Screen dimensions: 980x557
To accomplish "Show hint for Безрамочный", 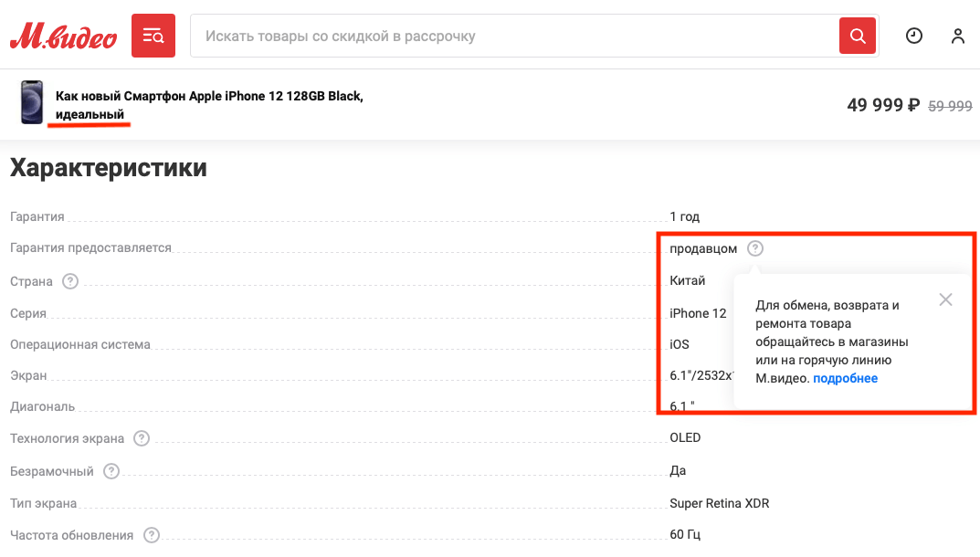I will pyautogui.click(x=111, y=471).
